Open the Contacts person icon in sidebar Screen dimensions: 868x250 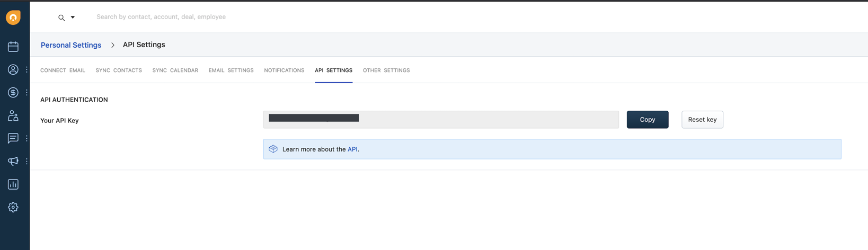pos(13,69)
